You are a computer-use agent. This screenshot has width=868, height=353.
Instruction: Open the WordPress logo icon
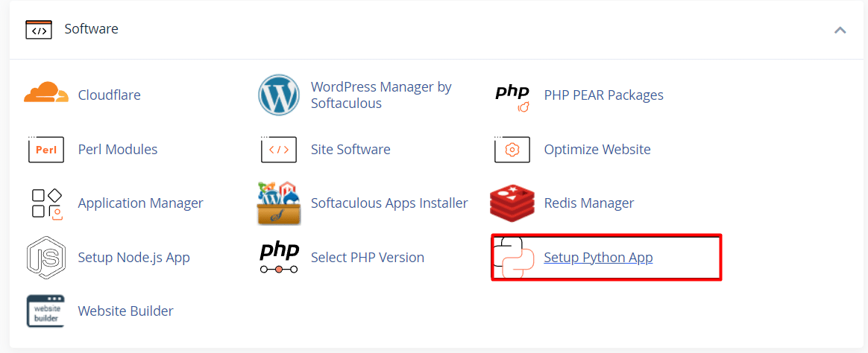coord(279,95)
